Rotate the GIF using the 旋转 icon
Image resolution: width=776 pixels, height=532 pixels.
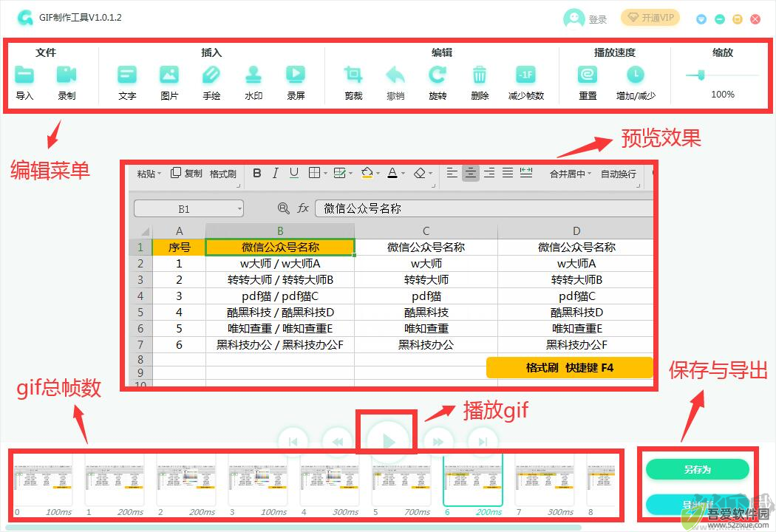pyautogui.click(x=438, y=75)
